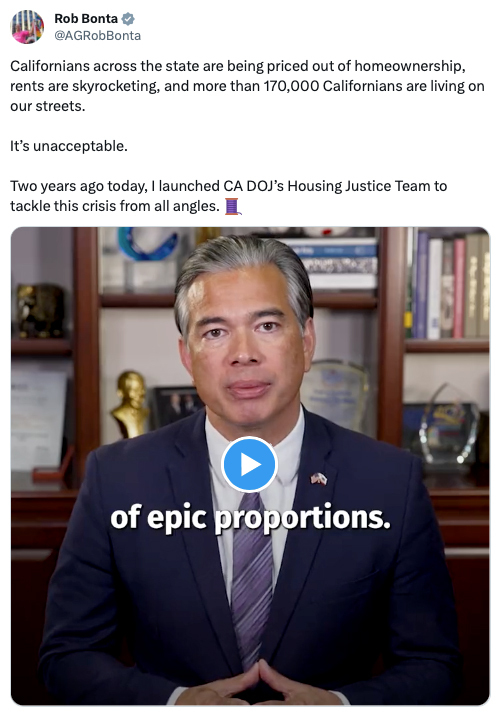Click the "of epic proportions." video caption

coord(250,518)
